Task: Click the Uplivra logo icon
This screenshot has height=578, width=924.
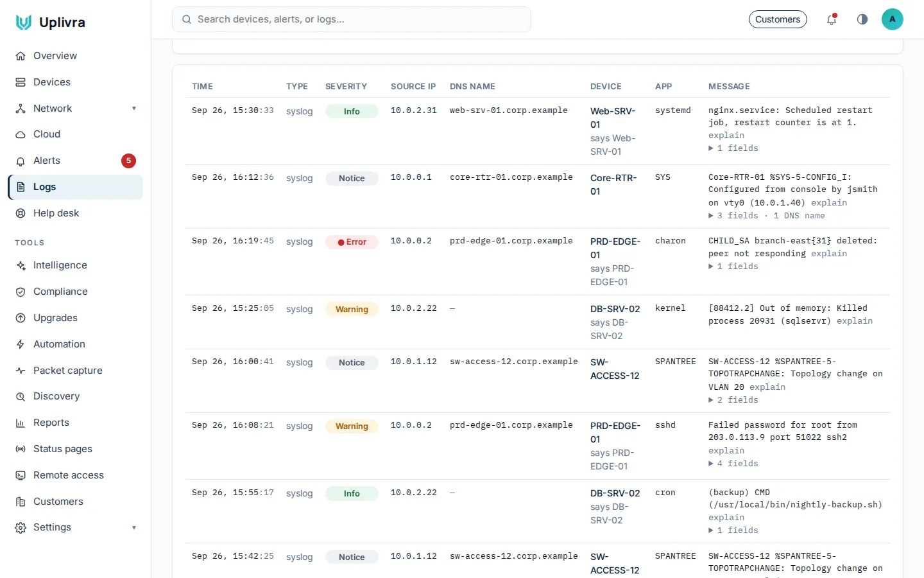Action: (x=24, y=22)
